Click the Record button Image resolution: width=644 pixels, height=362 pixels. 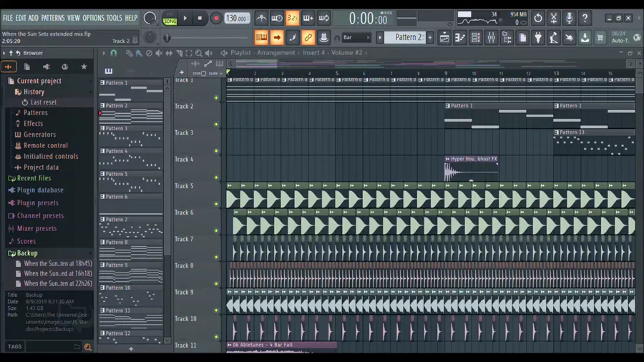click(x=215, y=19)
